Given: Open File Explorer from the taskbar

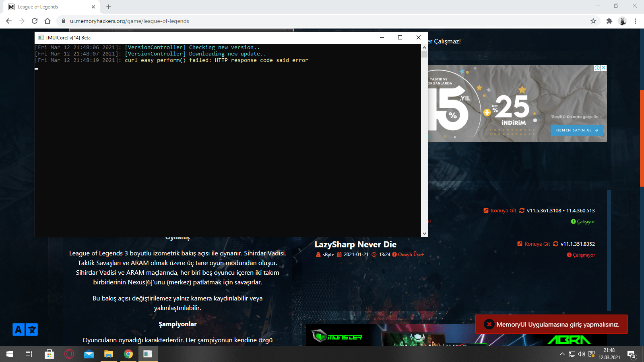Looking at the screenshot, I should (x=109, y=354).
